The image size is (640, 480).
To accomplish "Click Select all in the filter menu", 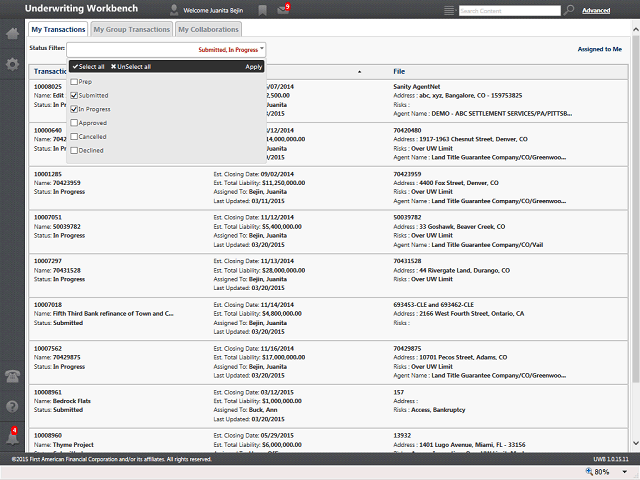I will [89, 67].
